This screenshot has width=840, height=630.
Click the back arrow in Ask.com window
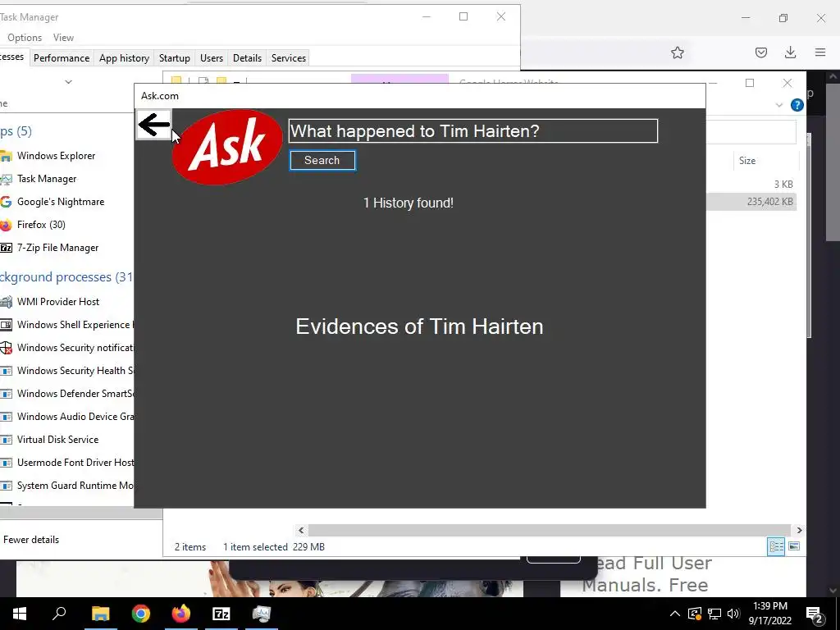point(153,125)
